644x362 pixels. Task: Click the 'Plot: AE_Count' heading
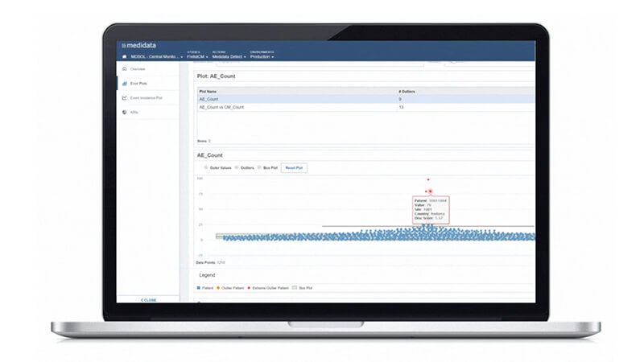coord(216,76)
